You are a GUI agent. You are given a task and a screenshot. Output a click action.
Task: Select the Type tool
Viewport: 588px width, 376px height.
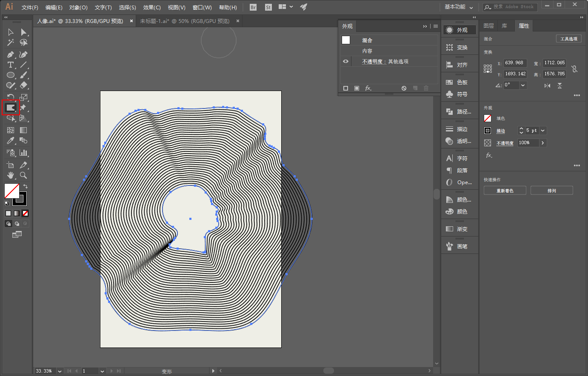(11, 65)
